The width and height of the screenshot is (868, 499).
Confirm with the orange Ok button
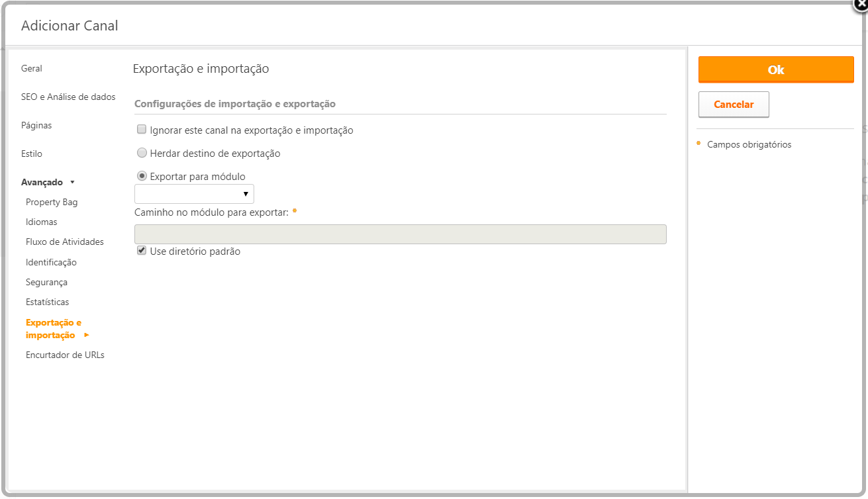point(776,69)
